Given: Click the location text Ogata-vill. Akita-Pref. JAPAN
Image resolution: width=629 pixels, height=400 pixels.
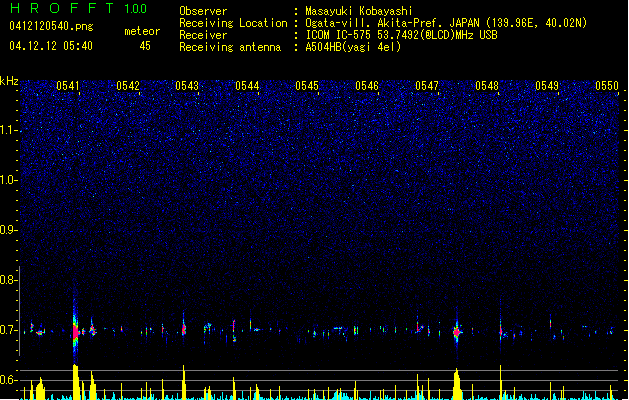Looking at the screenshot, I should [x=392, y=23].
